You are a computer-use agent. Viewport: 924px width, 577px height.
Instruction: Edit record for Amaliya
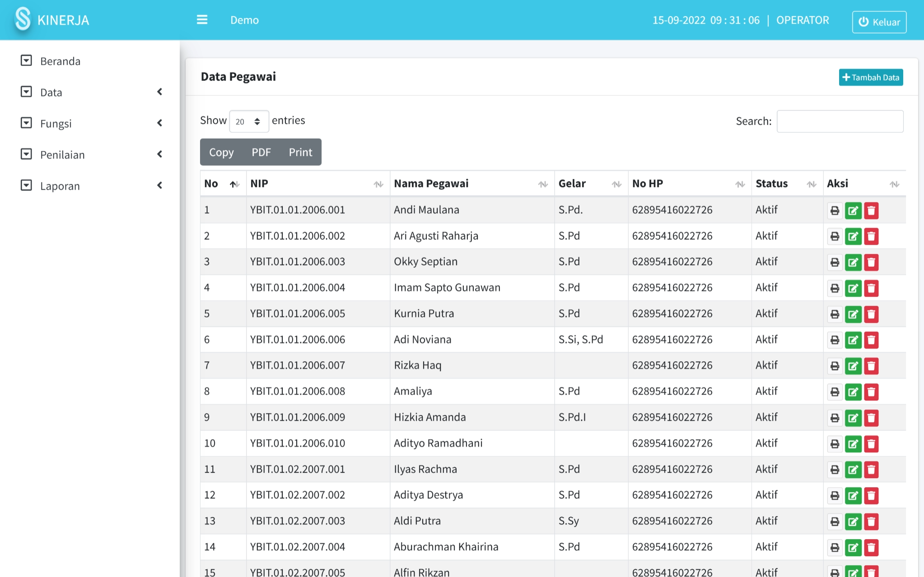point(853,392)
